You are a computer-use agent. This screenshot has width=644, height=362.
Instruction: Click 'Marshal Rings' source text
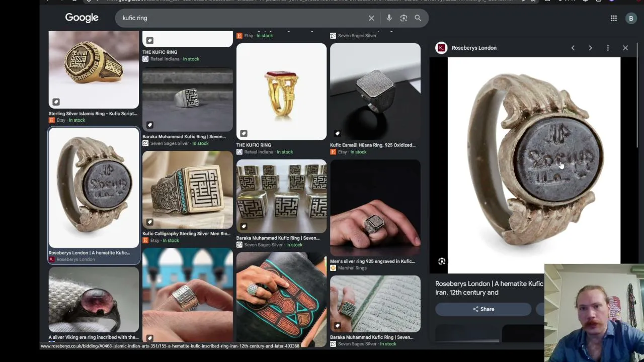[352, 268]
